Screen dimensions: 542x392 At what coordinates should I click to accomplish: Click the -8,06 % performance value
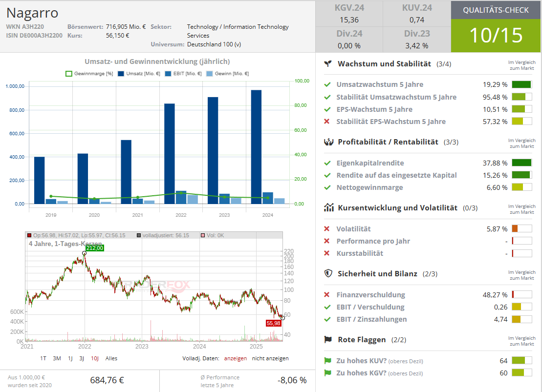(x=292, y=380)
